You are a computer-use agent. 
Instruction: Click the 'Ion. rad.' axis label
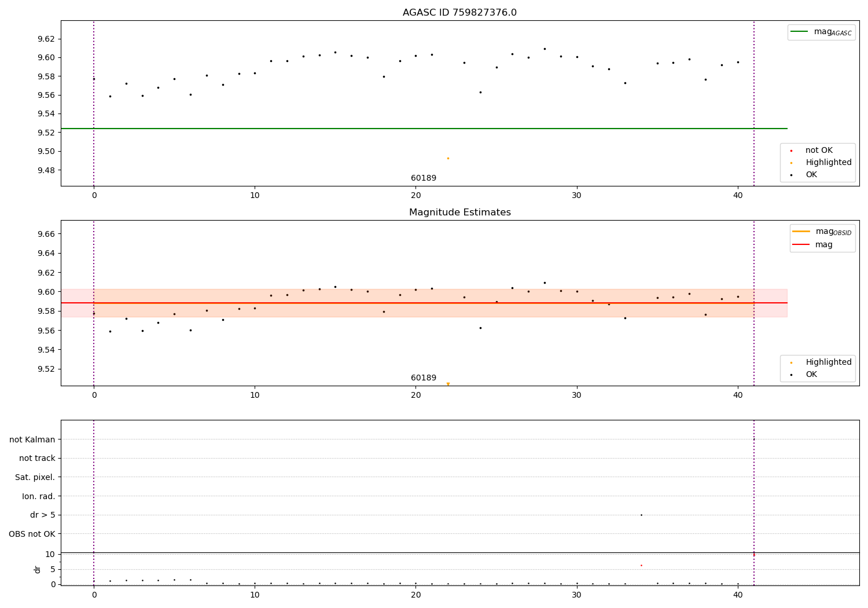point(39,496)
